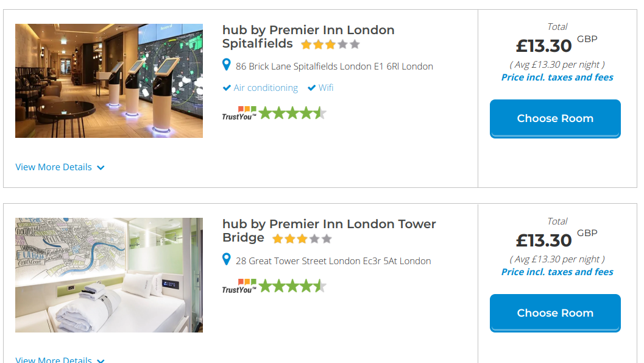
Task: Click the green TrustYou rating stars for Spitalfields
Action: click(x=292, y=113)
